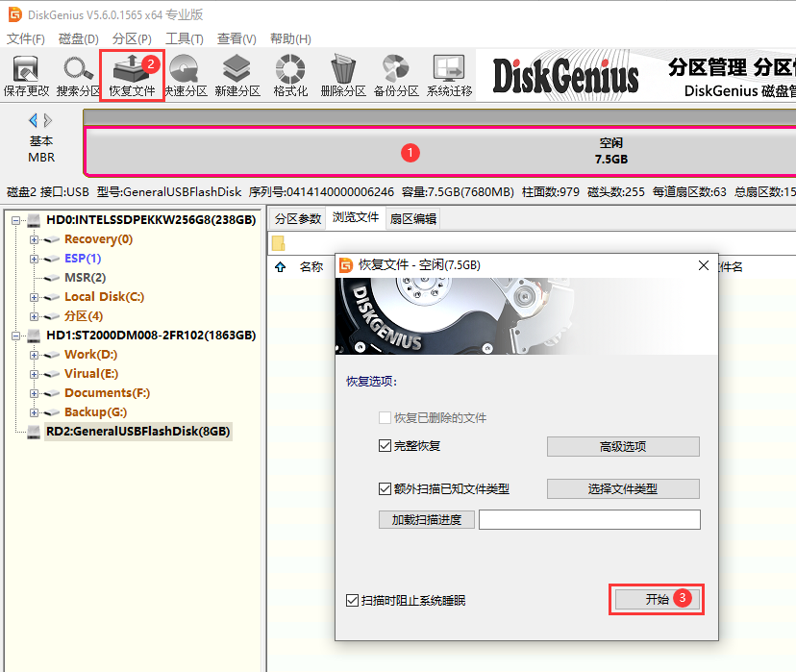Click the 格式化 (Format) toolbar icon
This screenshot has height=672, width=796.
point(290,76)
